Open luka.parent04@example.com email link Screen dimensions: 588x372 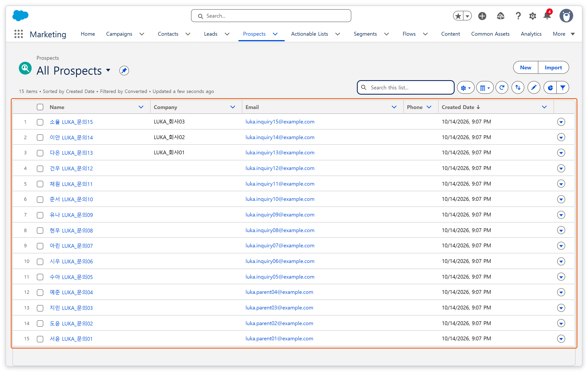pos(279,292)
